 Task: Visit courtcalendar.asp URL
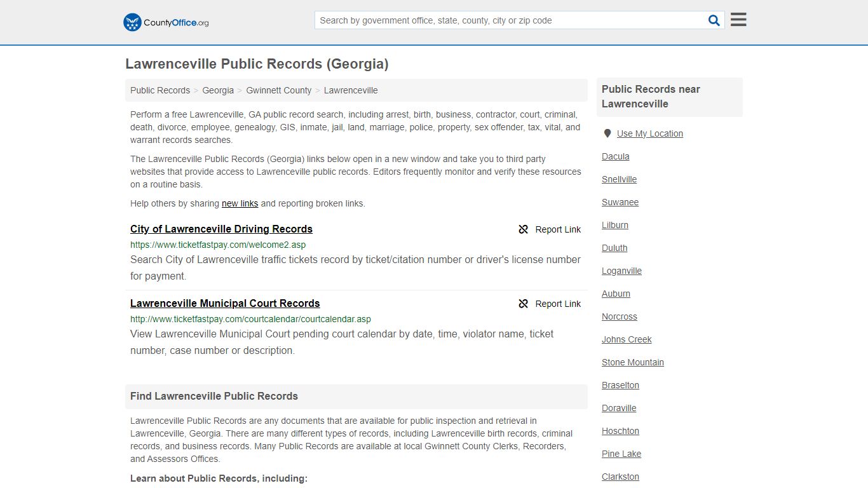[x=250, y=319]
